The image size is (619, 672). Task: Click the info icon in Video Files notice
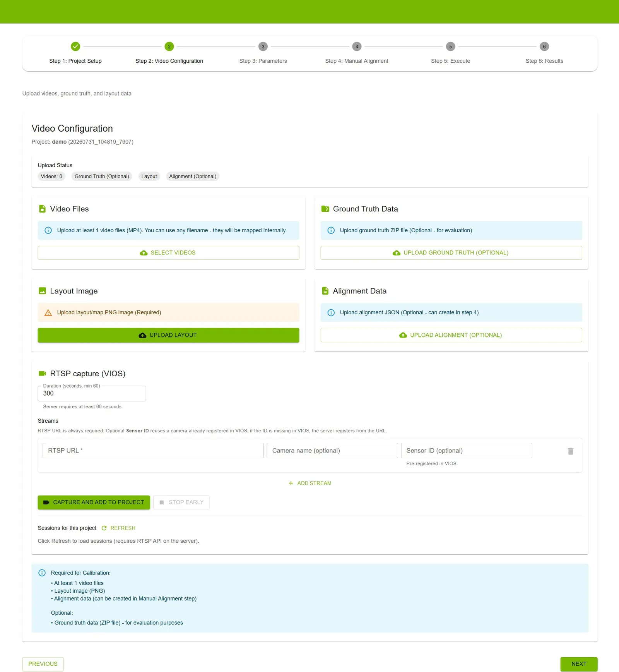(48, 230)
